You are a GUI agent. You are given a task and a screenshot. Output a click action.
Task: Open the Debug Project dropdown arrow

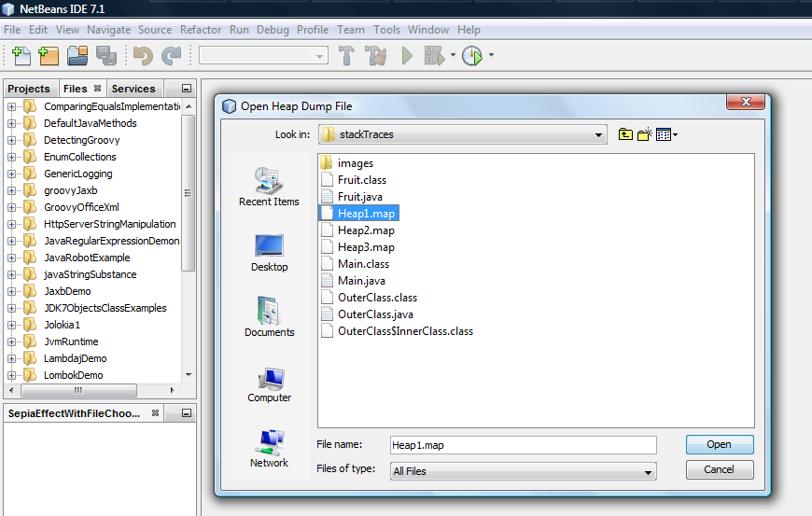coord(453,55)
